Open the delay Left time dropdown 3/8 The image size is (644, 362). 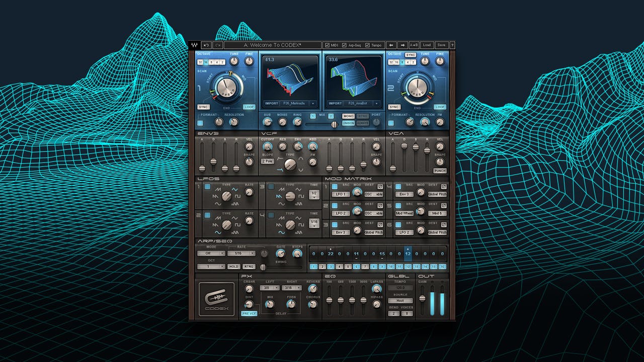pos(270,288)
